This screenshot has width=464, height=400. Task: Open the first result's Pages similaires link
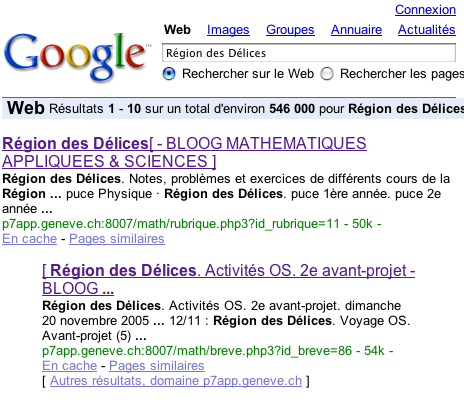coord(117,239)
